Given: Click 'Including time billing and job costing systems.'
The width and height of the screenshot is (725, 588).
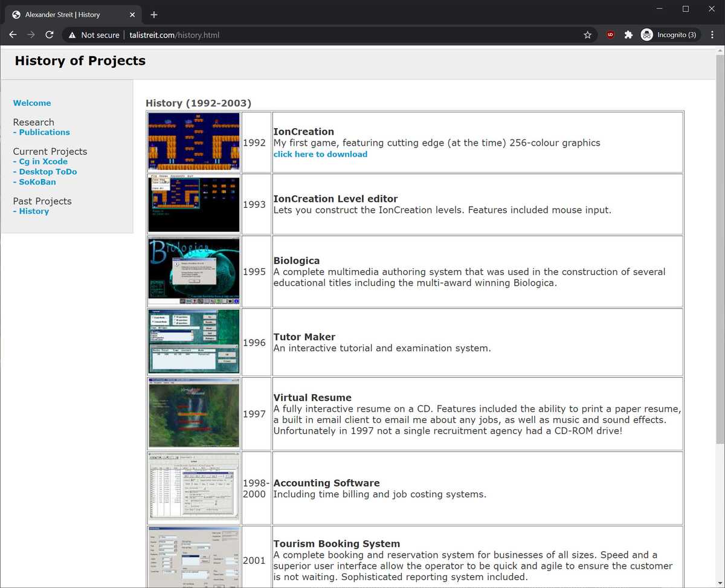Looking at the screenshot, I should click(x=380, y=495).
